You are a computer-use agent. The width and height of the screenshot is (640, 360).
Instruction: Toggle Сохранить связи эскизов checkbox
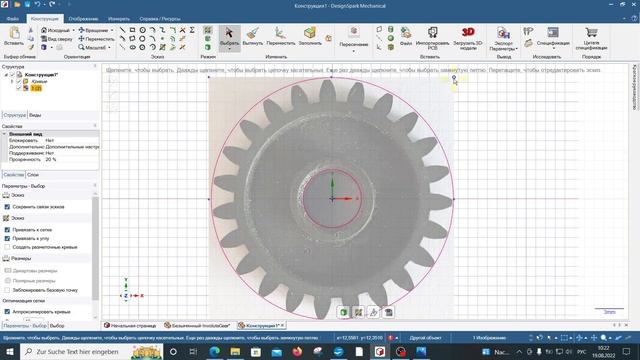point(7,207)
